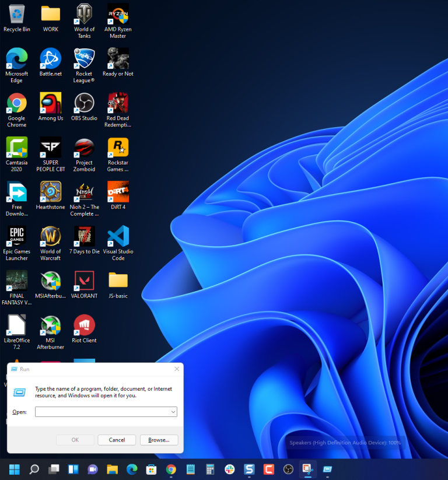
Task: Select FINAL FANTASY desktop shortcut
Action: coord(17,288)
